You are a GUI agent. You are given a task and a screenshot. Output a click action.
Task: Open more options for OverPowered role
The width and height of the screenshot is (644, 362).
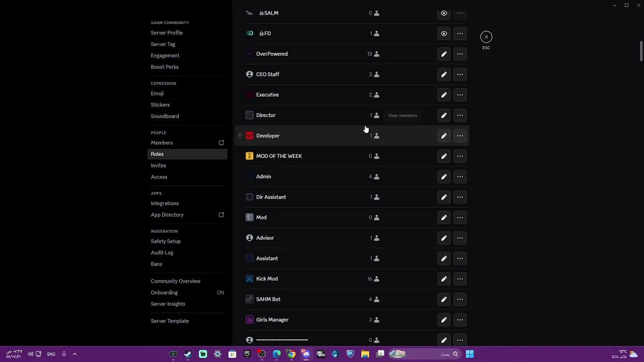pyautogui.click(x=460, y=54)
